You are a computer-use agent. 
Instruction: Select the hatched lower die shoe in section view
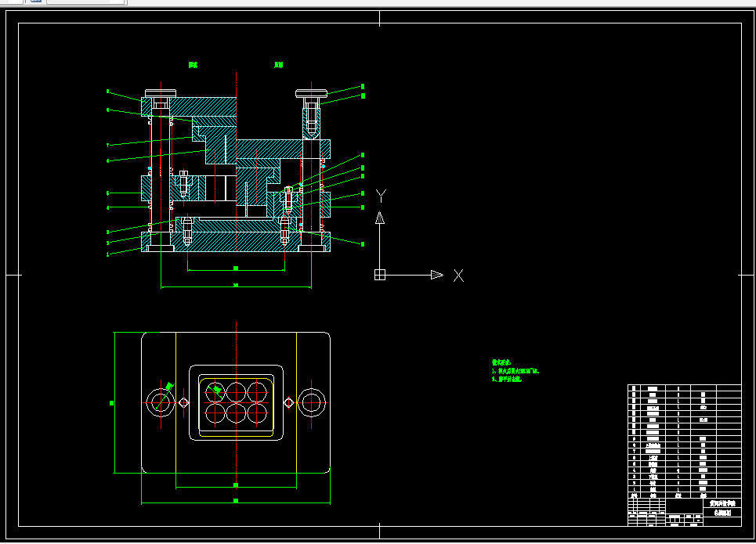click(x=236, y=242)
